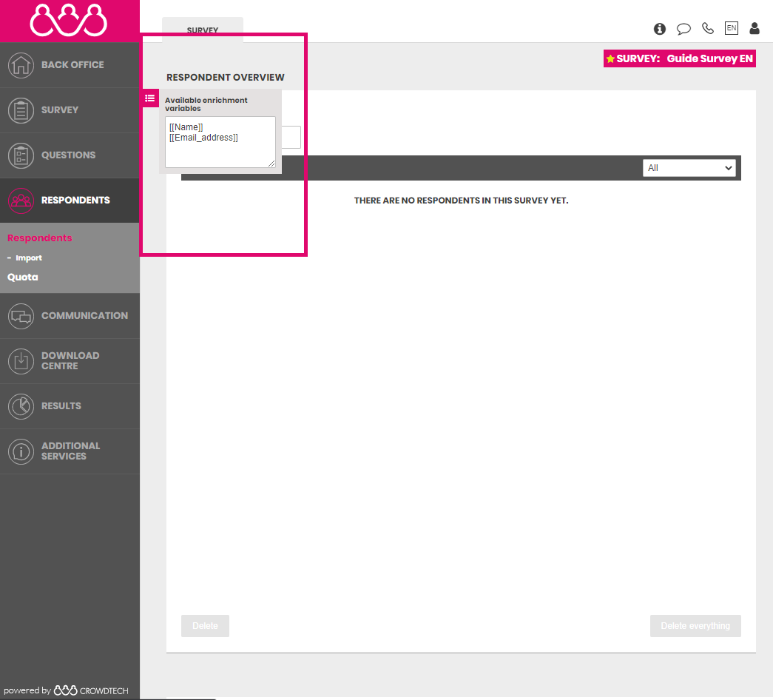The image size is (773, 700).
Task: Click the 'RESPONDENT OVERVIEW' heading
Action: pos(226,78)
